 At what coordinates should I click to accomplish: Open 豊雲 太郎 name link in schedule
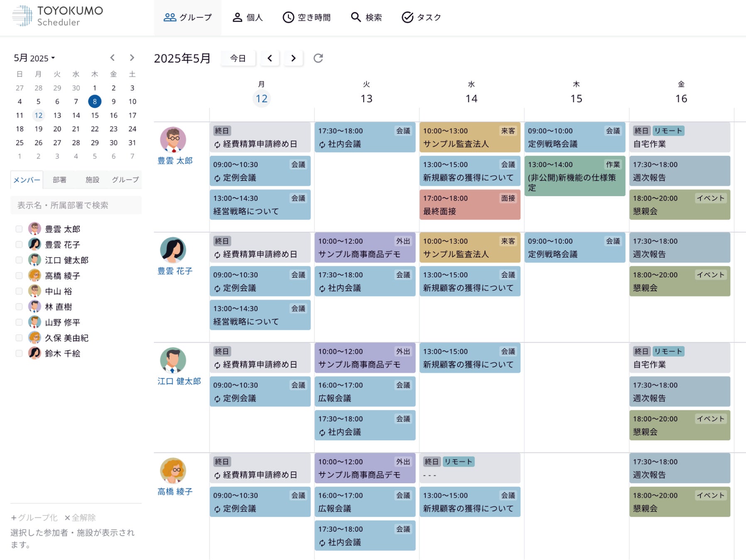175,161
